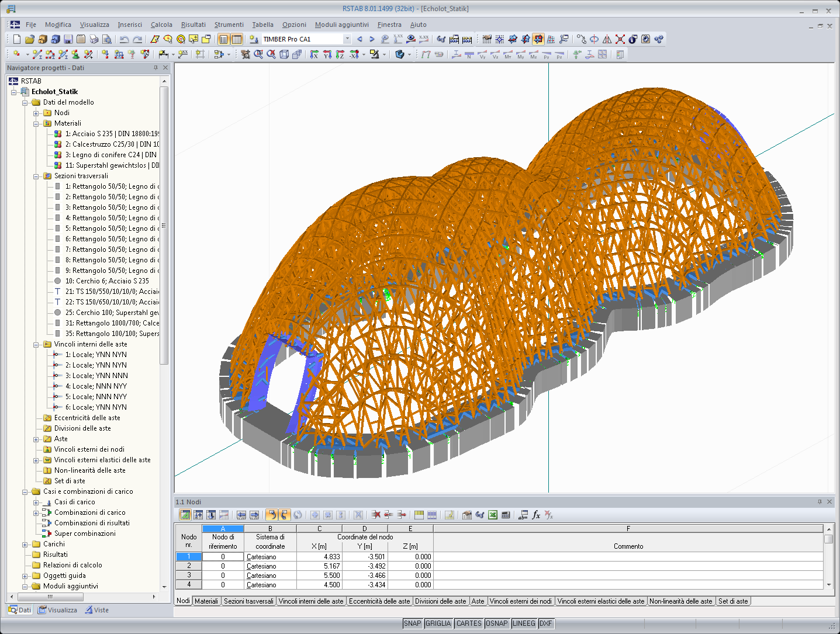The width and height of the screenshot is (840, 634).
Task: Show normal force N results
Action: (469, 55)
